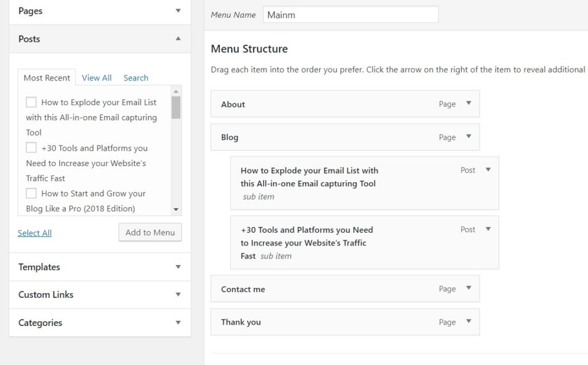Expand the Templates panel
The image size is (588, 365).
pos(178,267)
